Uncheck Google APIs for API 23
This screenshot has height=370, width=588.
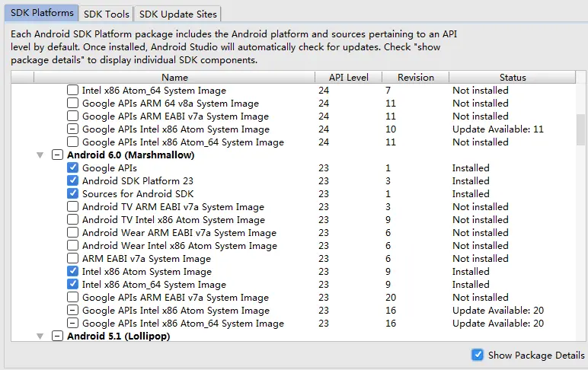point(72,167)
